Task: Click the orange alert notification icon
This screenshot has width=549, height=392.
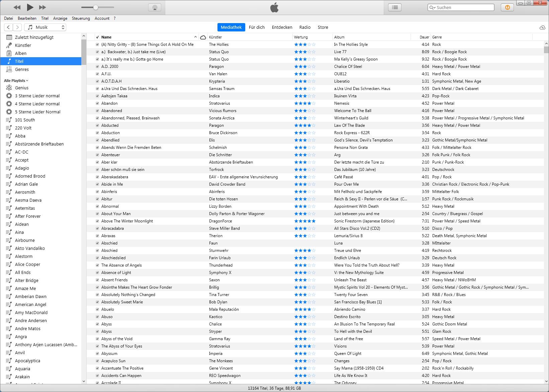Action: [508, 7]
